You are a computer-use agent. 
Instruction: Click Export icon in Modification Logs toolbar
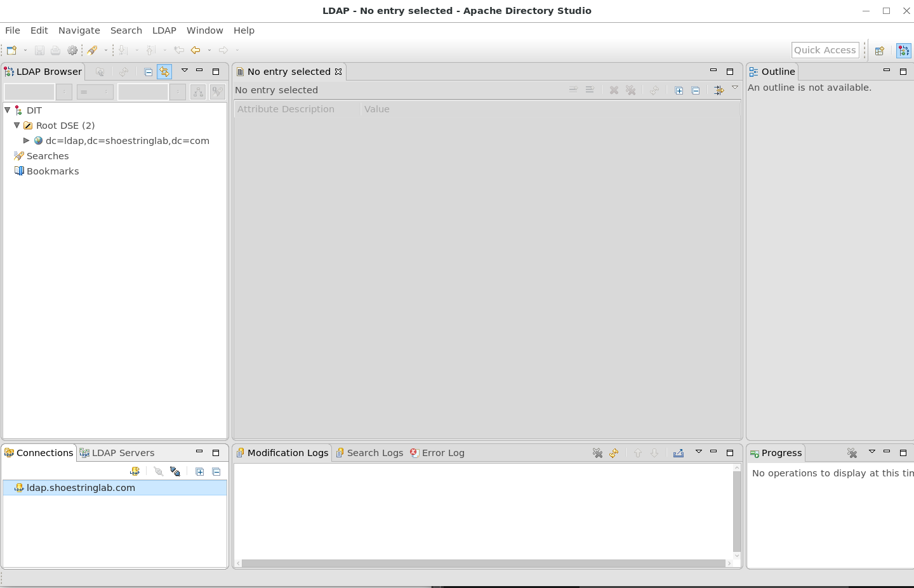679,453
